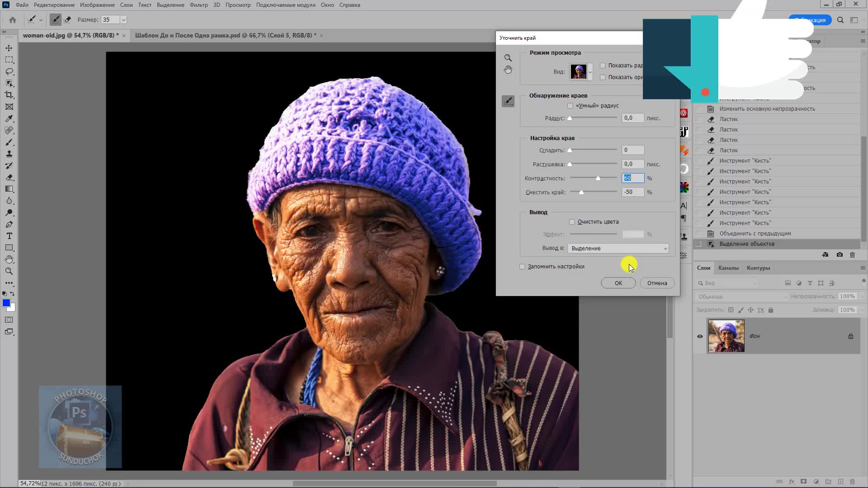The image size is (868, 488).
Task: Select the Lasso tool
Action: pos(9,71)
